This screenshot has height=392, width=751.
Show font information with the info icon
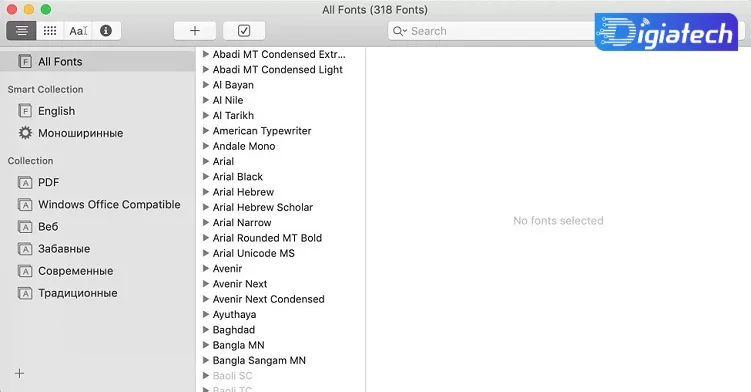click(106, 31)
